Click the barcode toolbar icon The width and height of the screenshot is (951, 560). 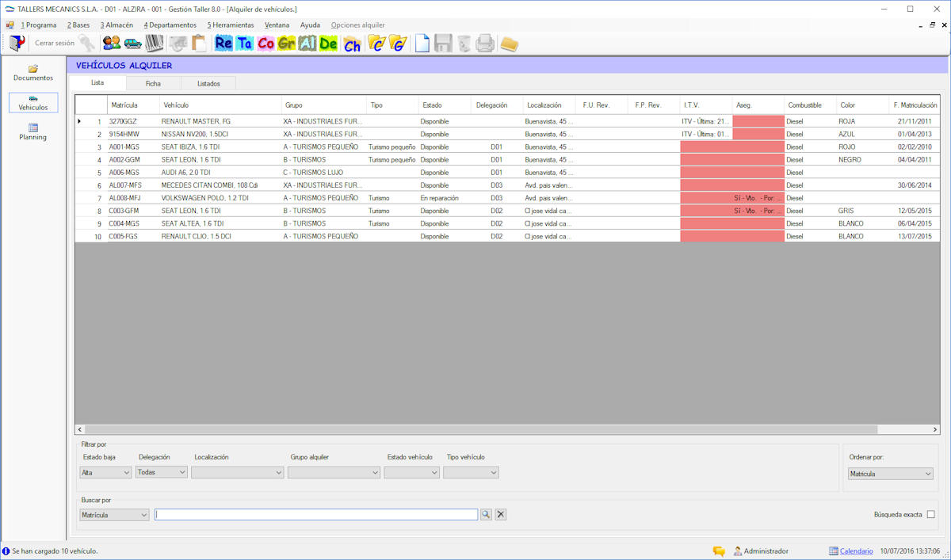[155, 44]
